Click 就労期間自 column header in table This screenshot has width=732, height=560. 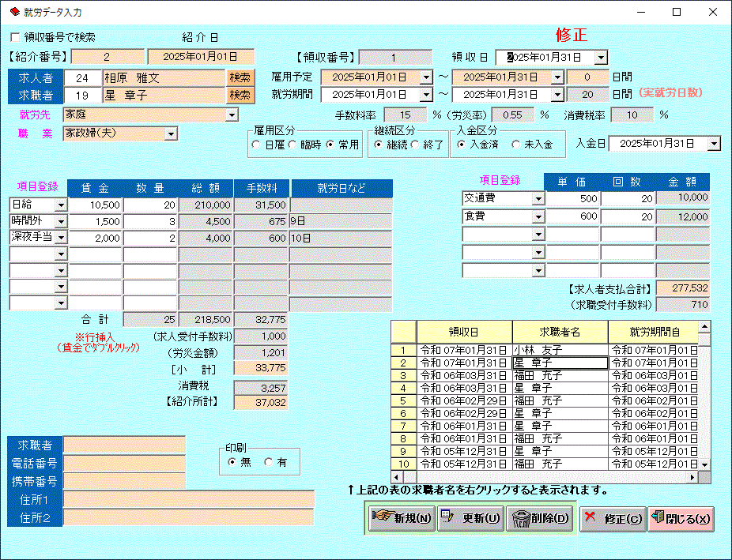tap(654, 332)
